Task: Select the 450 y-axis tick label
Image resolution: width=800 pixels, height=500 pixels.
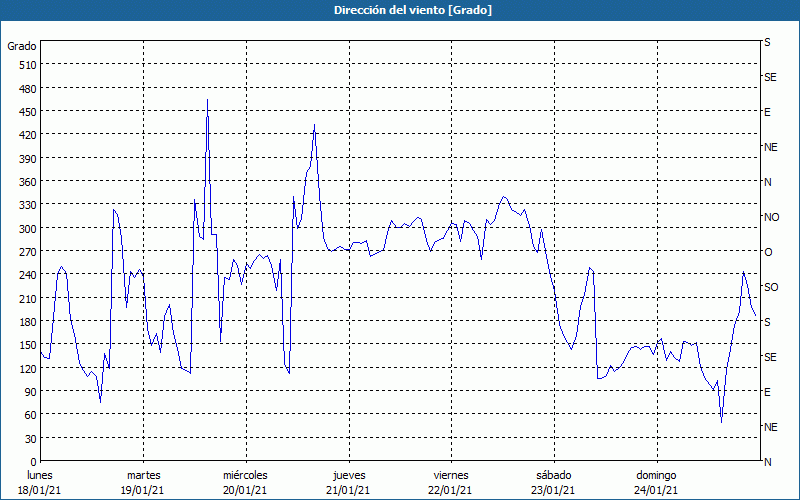Action: coord(27,112)
